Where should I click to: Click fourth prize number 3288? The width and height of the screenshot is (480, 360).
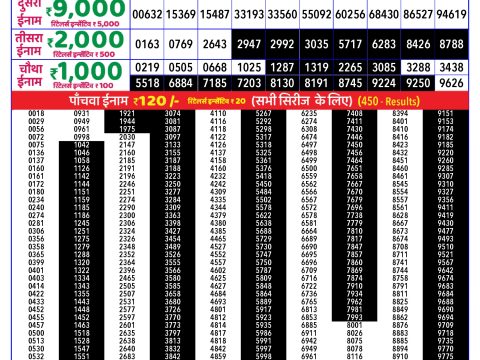pos(418,68)
